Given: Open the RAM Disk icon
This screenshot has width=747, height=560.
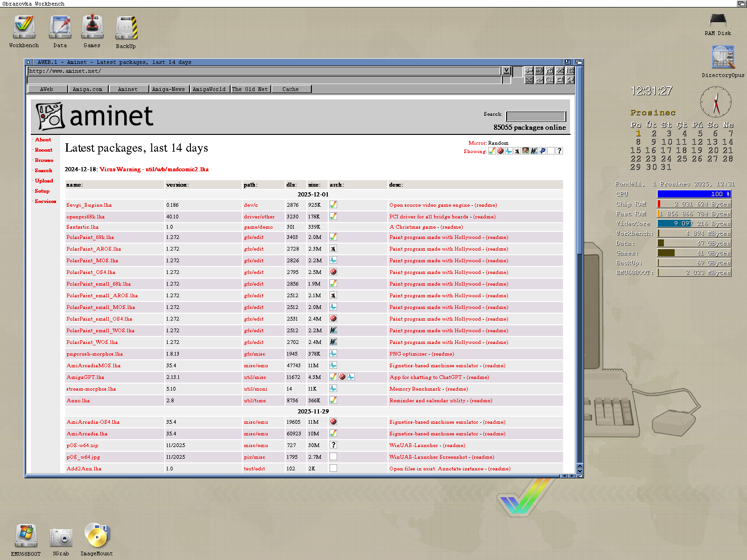Looking at the screenshot, I should pos(718,21).
